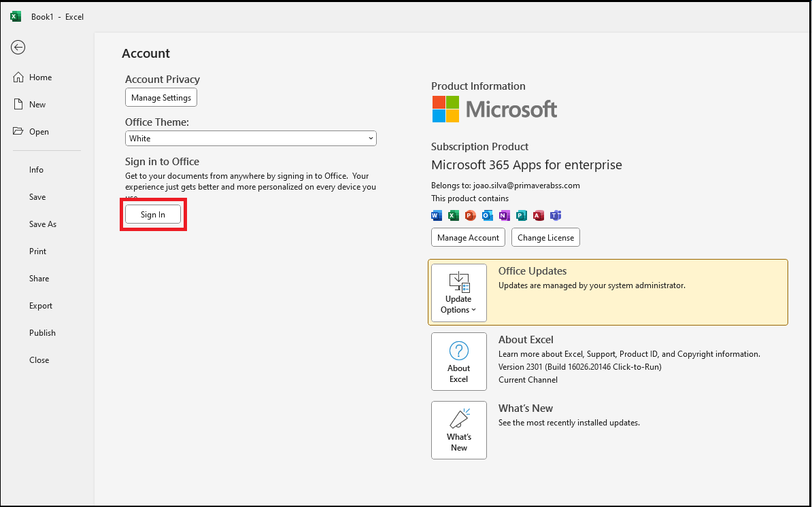The height and width of the screenshot is (507, 812).
Task: Click the About Excel heading text
Action: [526, 340]
